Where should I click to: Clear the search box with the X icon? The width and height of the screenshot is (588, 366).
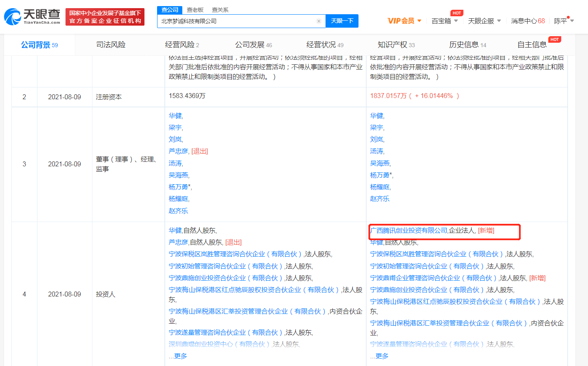(x=319, y=21)
